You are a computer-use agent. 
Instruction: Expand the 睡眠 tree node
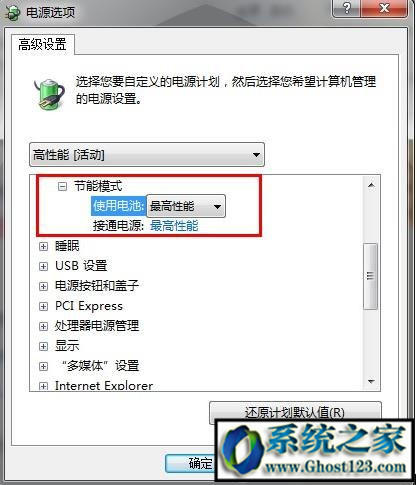pyautogui.click(x=43, y=247)
